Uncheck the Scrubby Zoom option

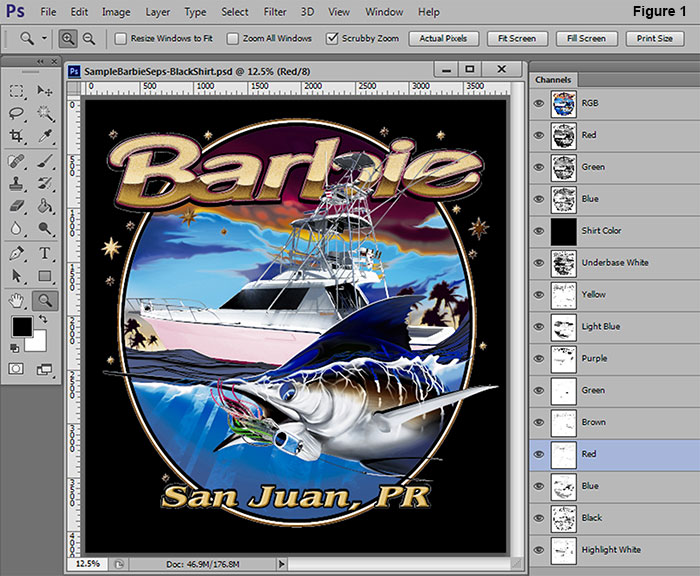[x=332, y=38]
